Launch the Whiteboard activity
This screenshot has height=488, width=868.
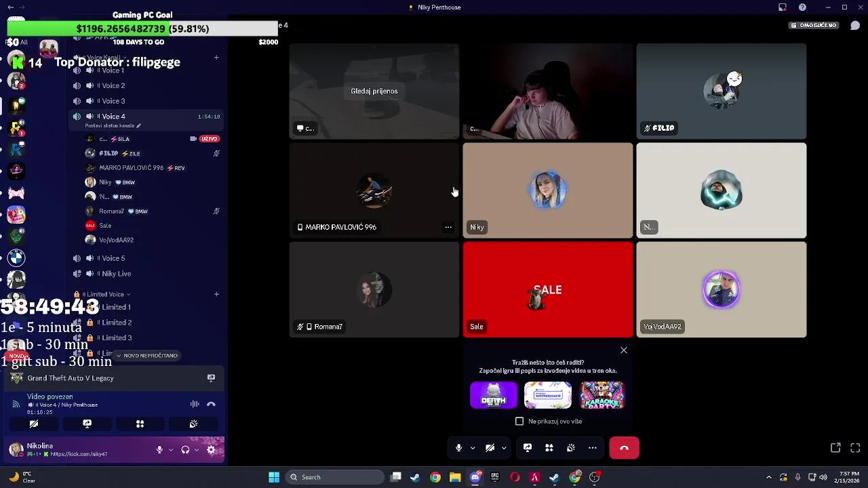coord(548,395)
